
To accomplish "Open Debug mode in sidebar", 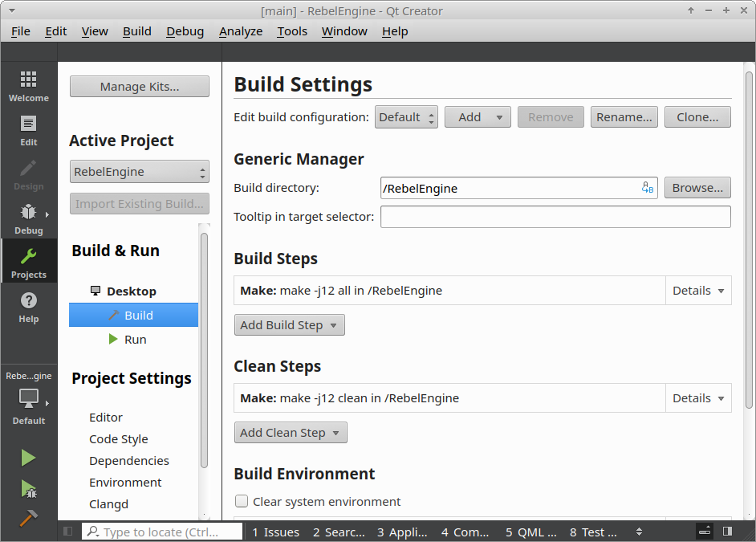I will point(28,219).
